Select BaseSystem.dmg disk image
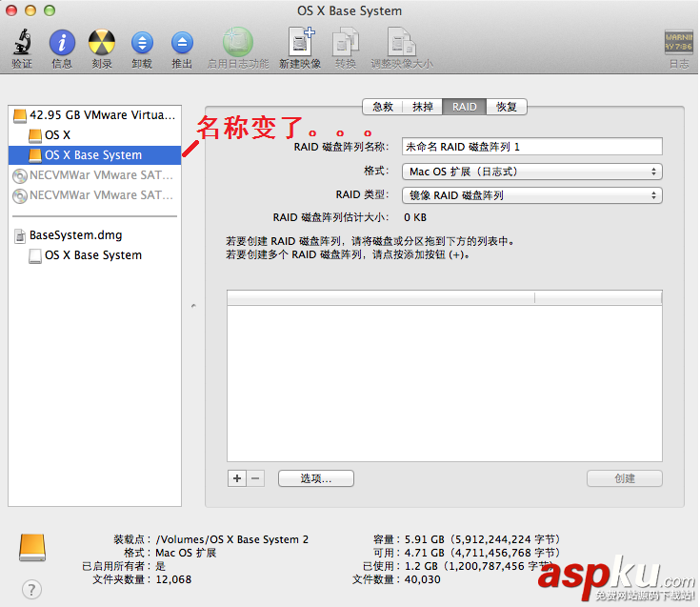Image resolution: width=700 pixels, height=607 pixels. tap(94, 235)
